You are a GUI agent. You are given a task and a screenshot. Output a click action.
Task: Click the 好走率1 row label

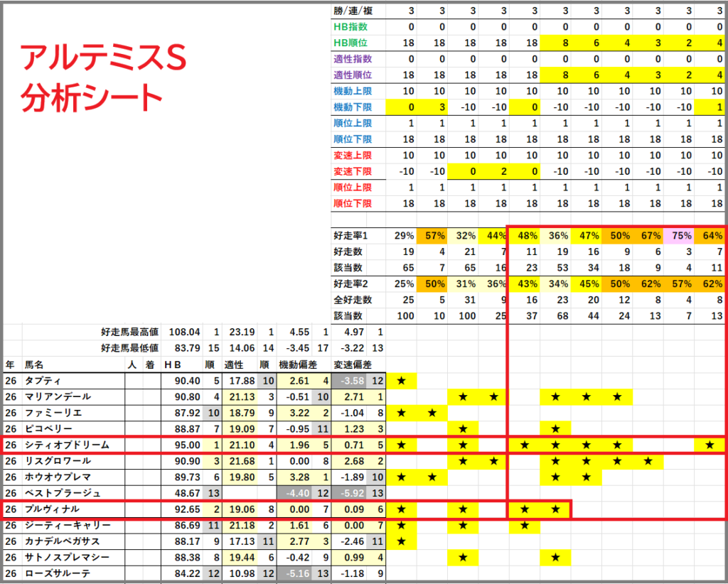(350, 236)
